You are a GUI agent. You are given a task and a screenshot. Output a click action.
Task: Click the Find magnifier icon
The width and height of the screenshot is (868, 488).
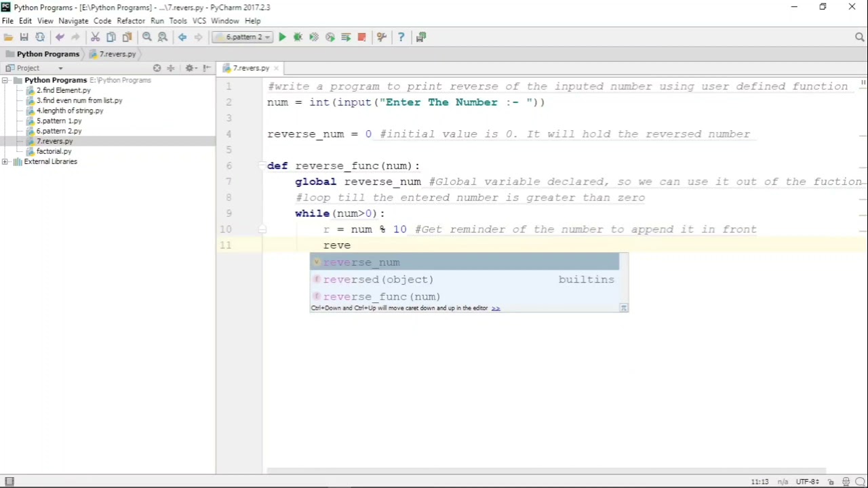[x=147, y=37]
